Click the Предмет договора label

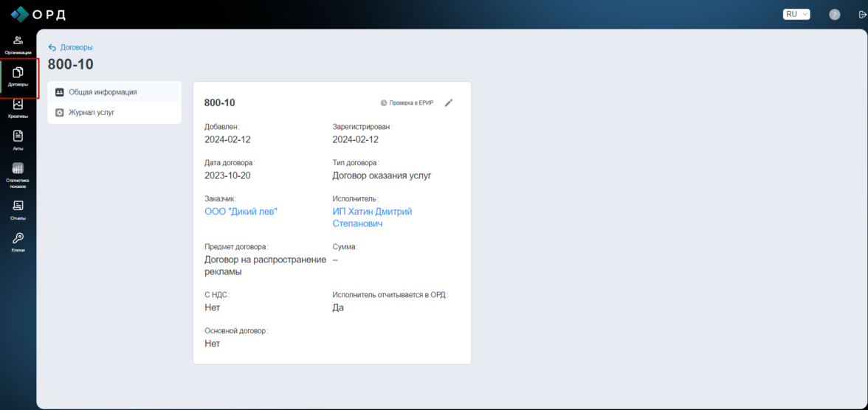[x=236, y=247]
